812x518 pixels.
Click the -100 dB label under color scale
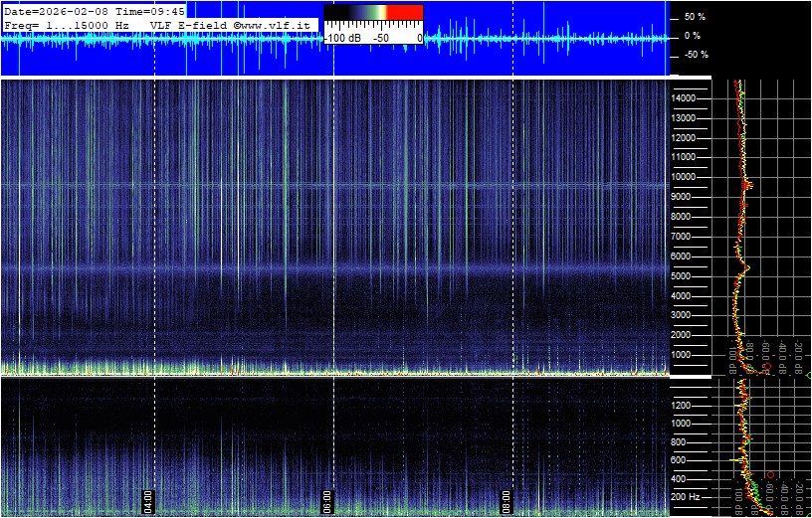[343, 37]
